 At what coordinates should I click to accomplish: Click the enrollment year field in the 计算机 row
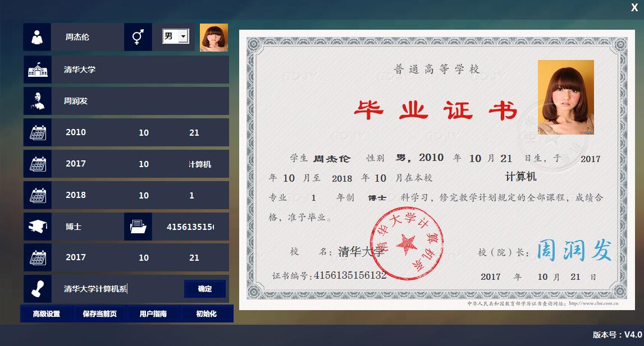(x=76, y=163)
